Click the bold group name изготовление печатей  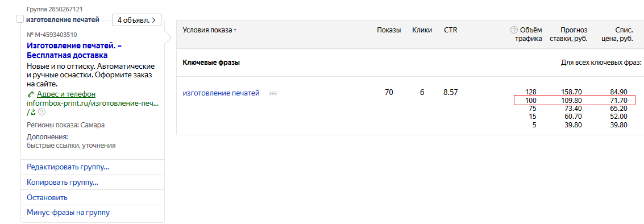(63, 19)
